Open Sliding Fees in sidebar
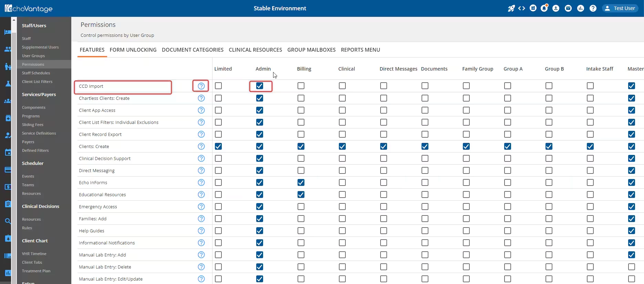This screenshot has width=644, height=284. 33,125
